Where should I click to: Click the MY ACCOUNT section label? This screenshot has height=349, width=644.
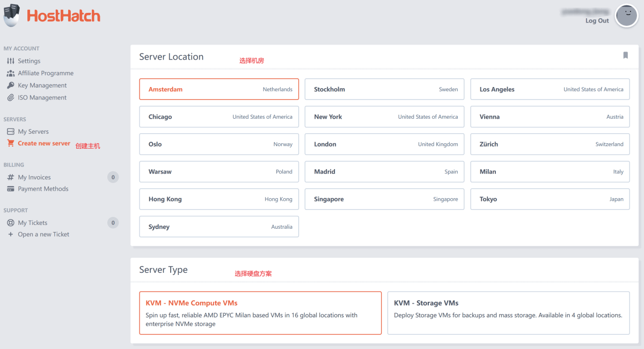coord(21,48)
